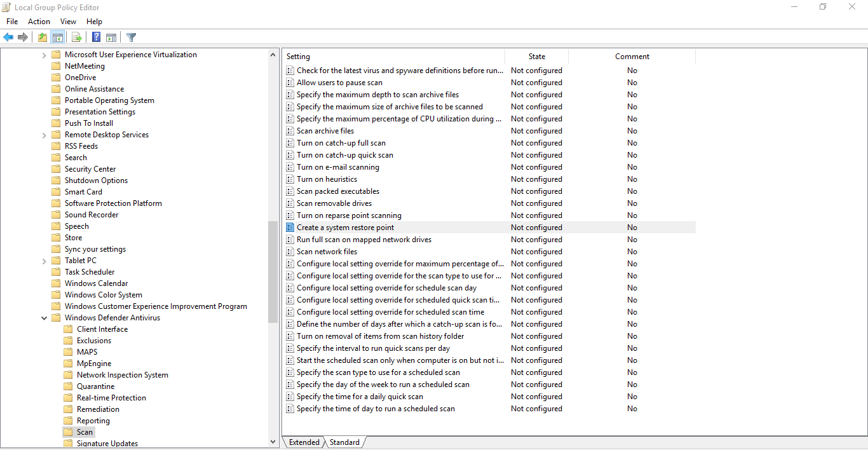
Task: Switch to the Standard tab
Action: (x=344, y=442)
